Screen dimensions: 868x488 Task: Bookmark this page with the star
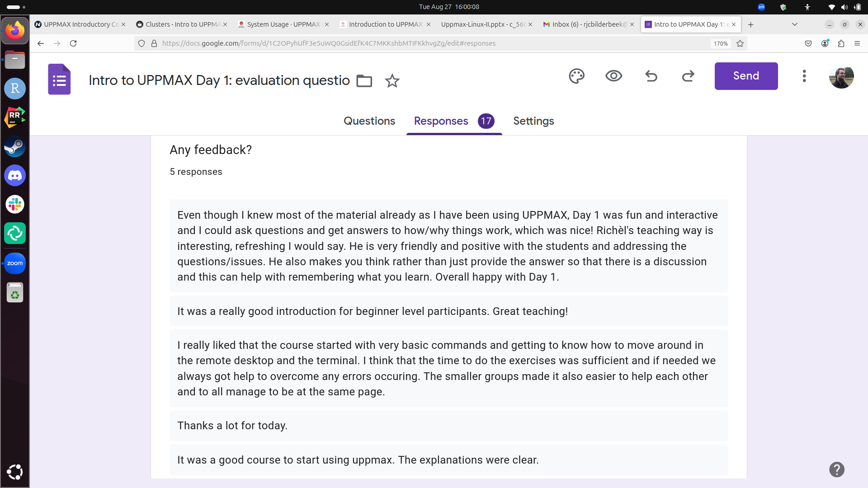pyautogui.click(x=740, y=43)
